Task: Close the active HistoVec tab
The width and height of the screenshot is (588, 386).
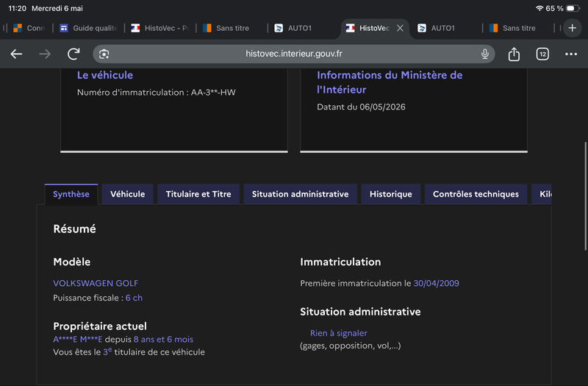Action: coord(400,28)
